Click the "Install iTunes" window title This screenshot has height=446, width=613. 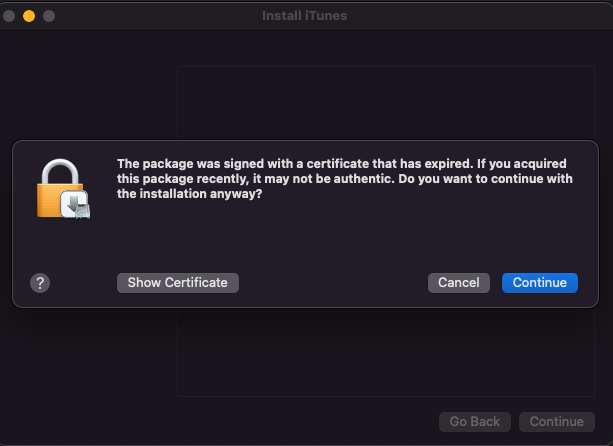coord(305,16)
